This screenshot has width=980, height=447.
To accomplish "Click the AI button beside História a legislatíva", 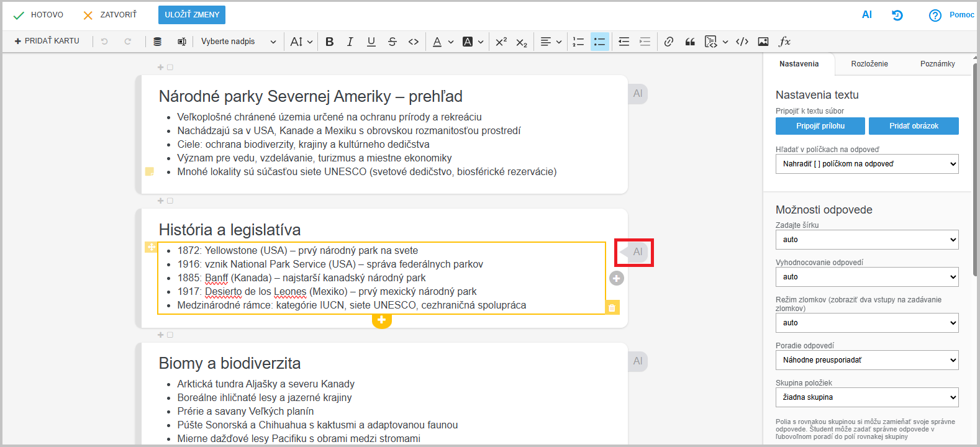I will (x=637, y=252).
